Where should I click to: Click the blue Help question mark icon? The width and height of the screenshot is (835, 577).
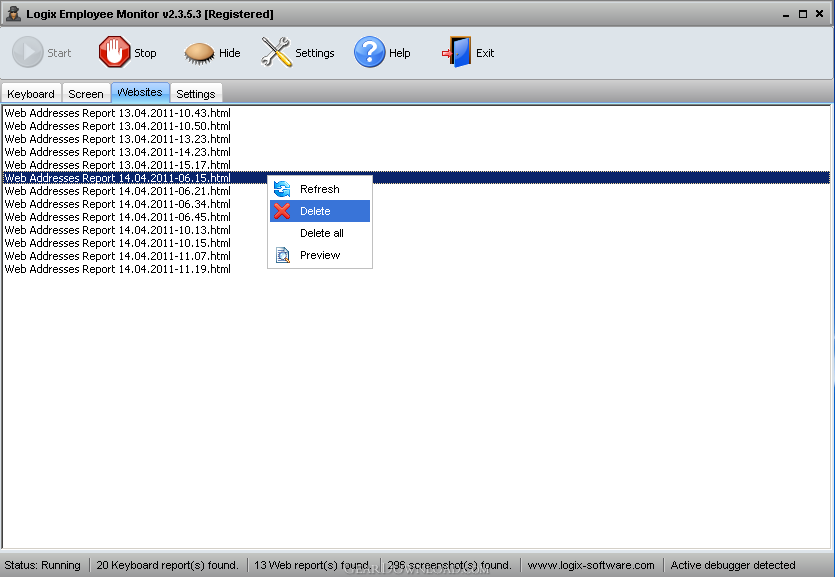[x=370, y=52]
